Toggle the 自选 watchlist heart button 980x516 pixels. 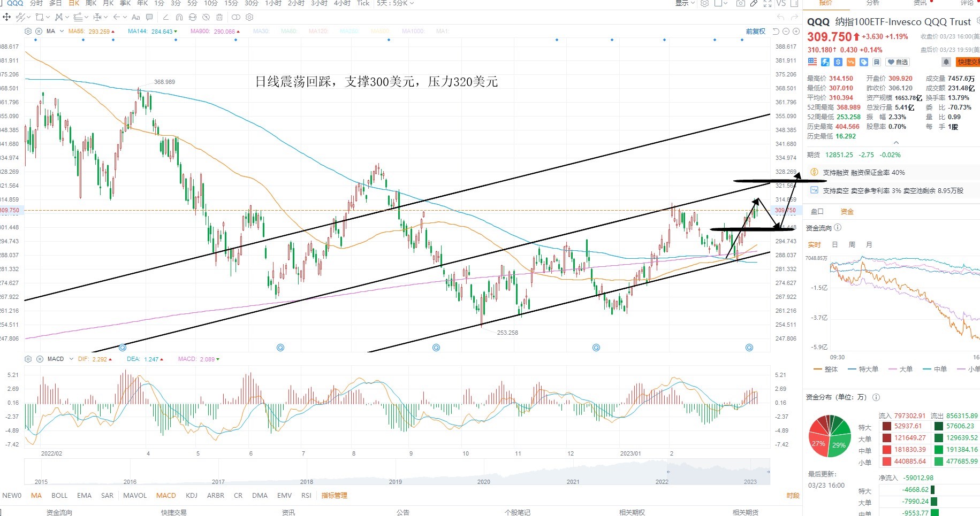pyautogui.click(x=898, y=62)
